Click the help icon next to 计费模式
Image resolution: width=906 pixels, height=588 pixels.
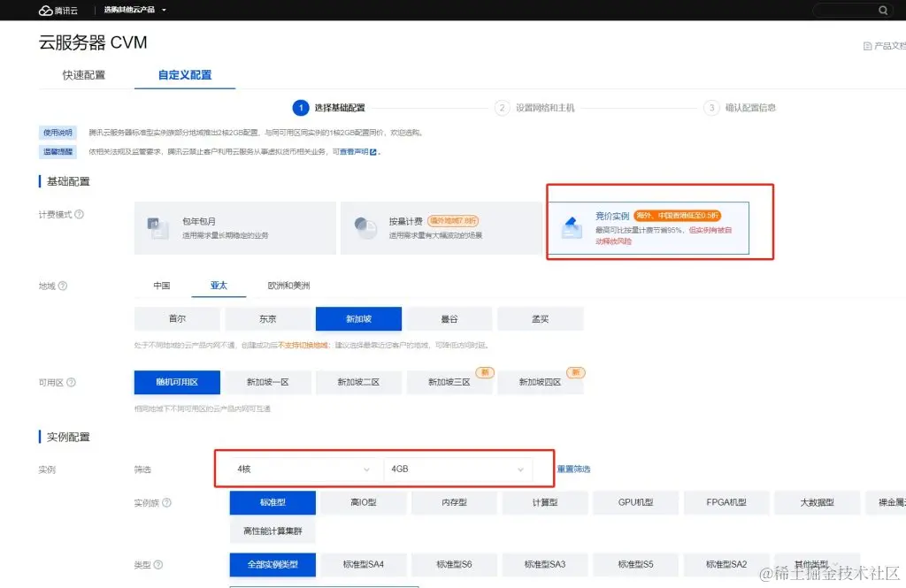click(79, 214)
